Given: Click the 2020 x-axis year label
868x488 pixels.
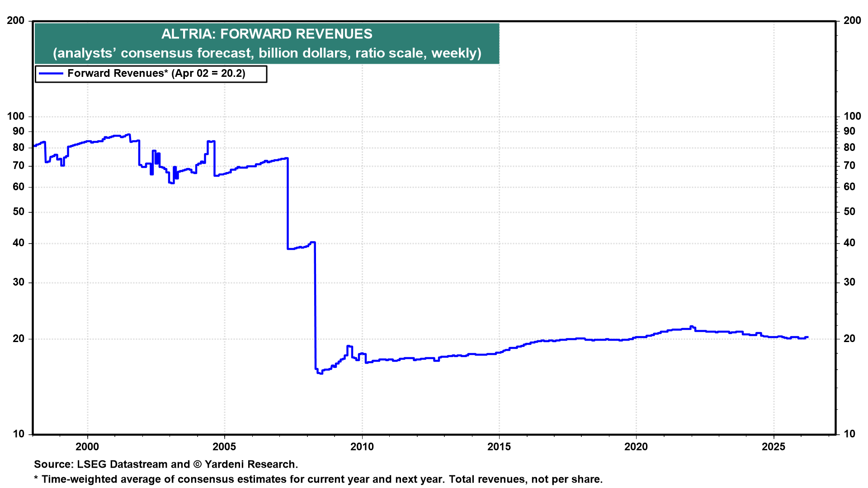Looking at the screenshot, I should pos(636,447).
